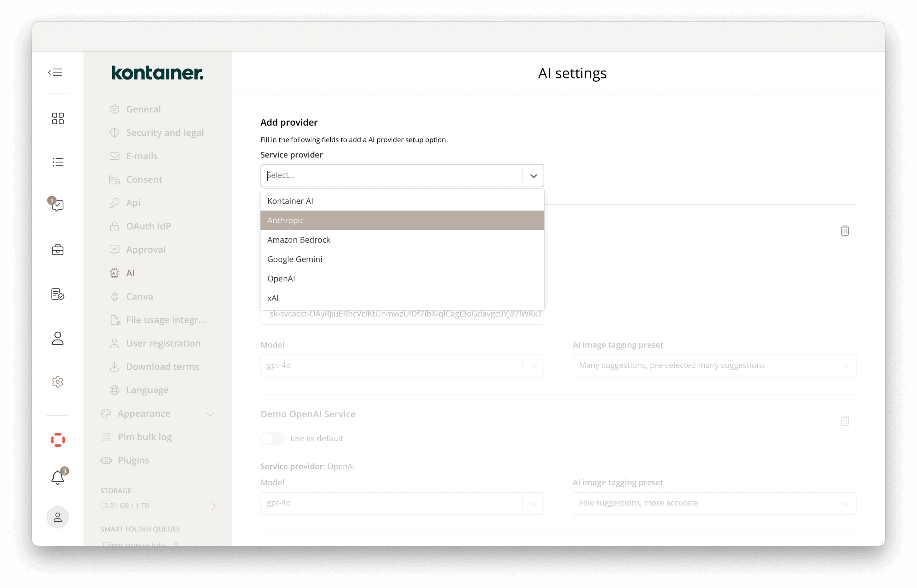Open the dashboard grid icon
Viewport: 917px width, 588px height.
click(58, 118)
